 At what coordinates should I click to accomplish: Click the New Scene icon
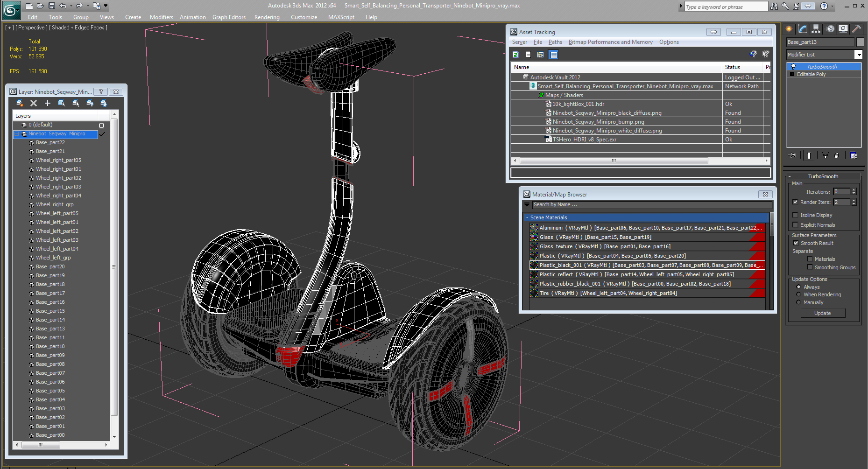pyautogui.click(x=29, y=6)
